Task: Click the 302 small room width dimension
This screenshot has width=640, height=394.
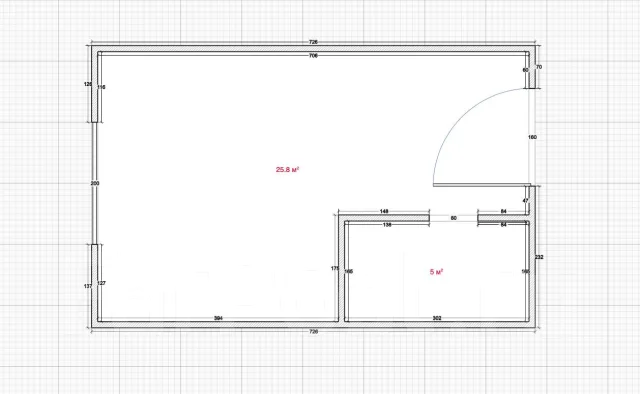Action: [x=437, y=318]
